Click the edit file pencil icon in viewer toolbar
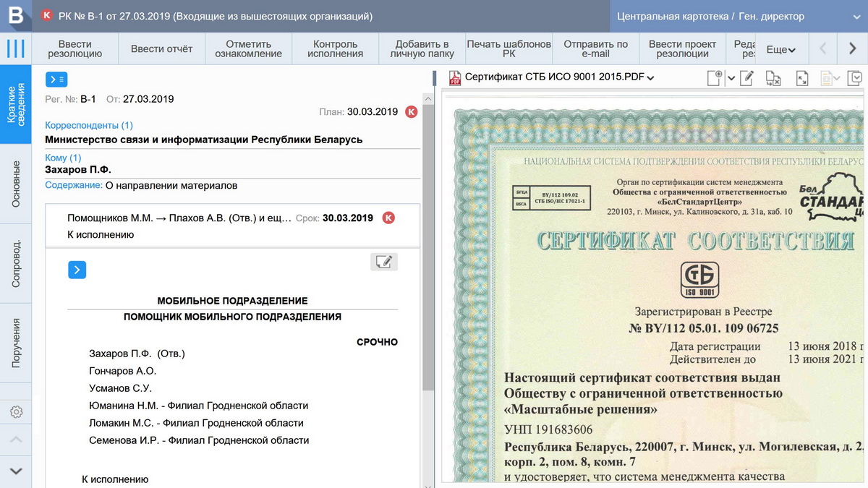Viewport: 868px width, 488px height. click(747, 78)
